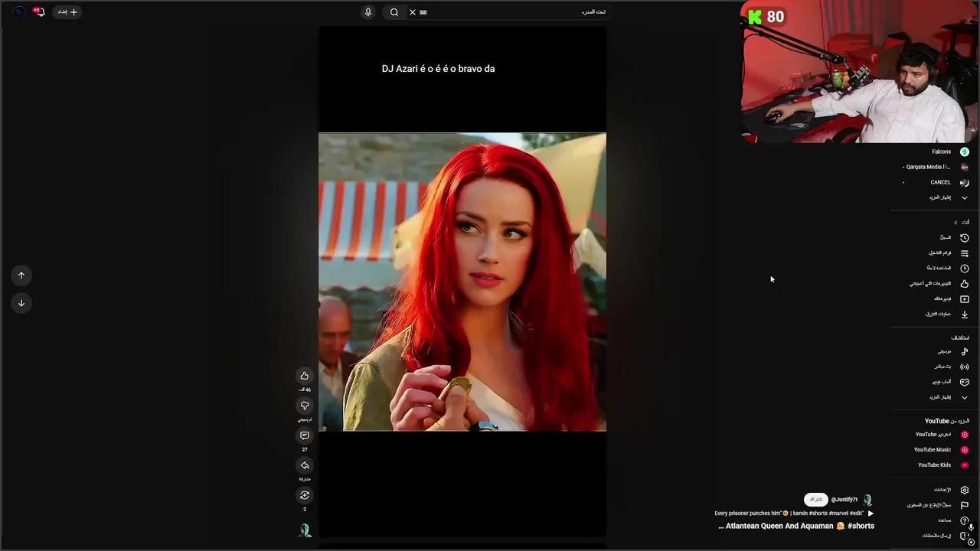
Task: Click the 'Every prisoner punches him' sound link
Action: (794, 514)
